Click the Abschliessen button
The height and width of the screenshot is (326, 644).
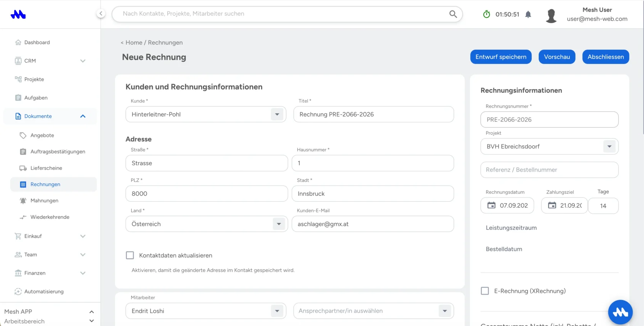coord(606,57)
